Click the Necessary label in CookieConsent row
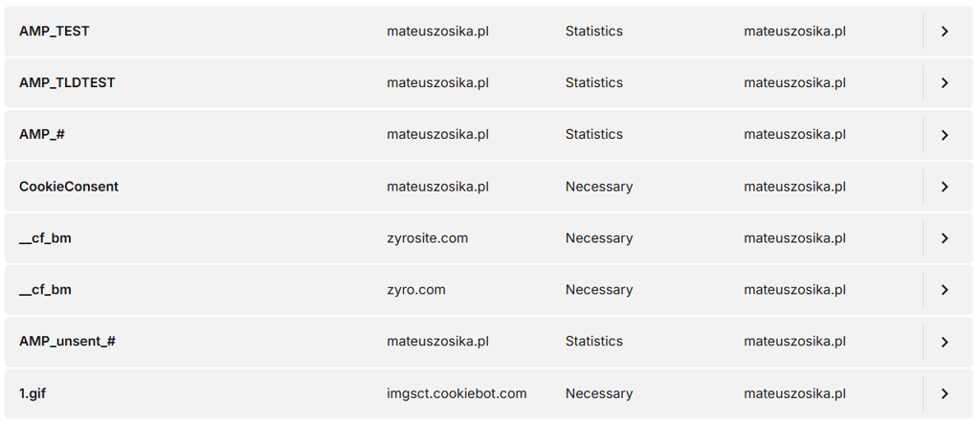 pos(598,187)
